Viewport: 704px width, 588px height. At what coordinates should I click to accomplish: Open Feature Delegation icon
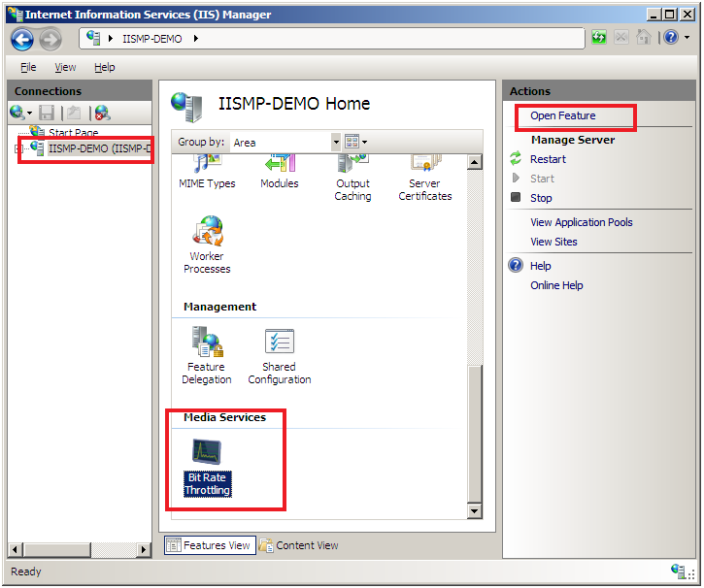pos(207,356)
